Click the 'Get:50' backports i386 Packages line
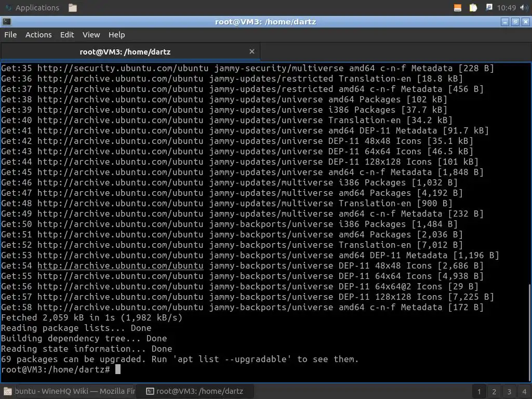532x399 pixels. (x=229, y=224)
